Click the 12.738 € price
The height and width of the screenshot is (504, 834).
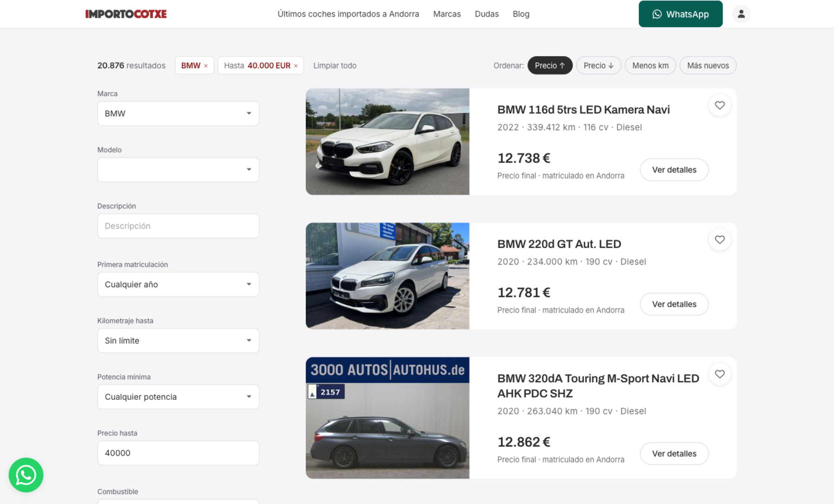524,158
